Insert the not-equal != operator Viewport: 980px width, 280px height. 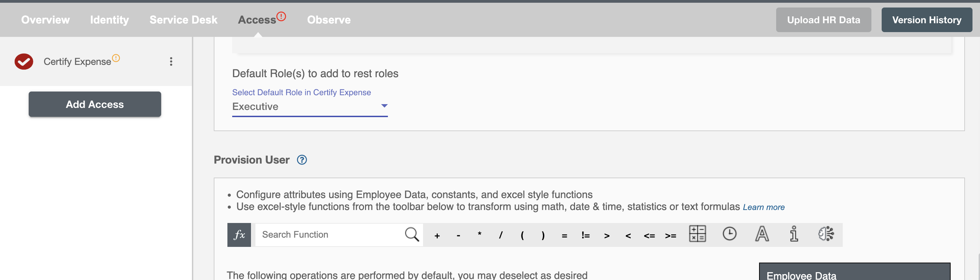coord(586,236)
